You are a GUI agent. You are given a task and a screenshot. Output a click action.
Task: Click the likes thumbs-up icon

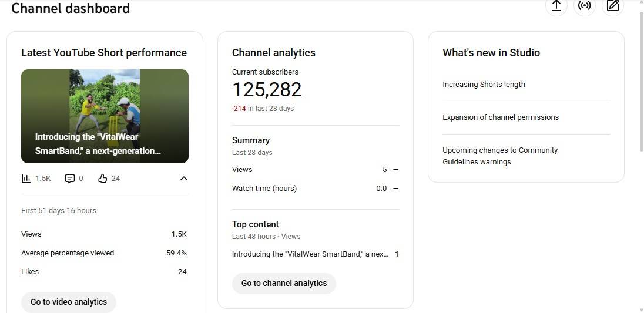[x=103, y=179]
